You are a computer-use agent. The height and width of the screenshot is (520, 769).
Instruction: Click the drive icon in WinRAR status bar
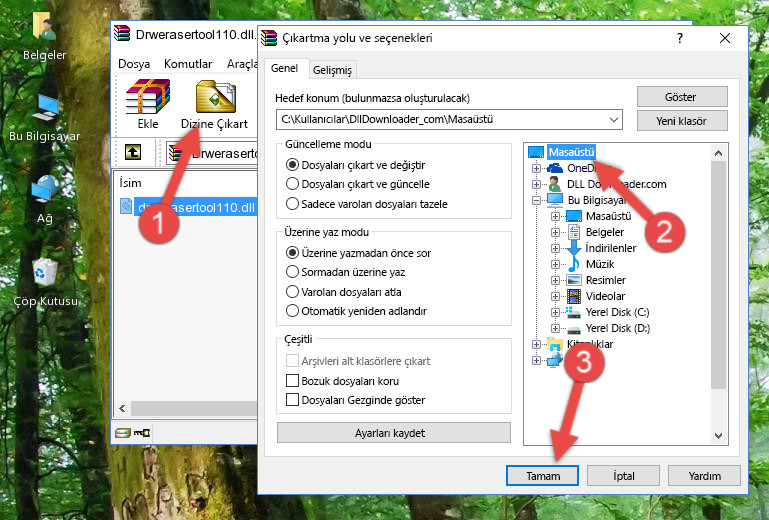click(x=123, y=433)
